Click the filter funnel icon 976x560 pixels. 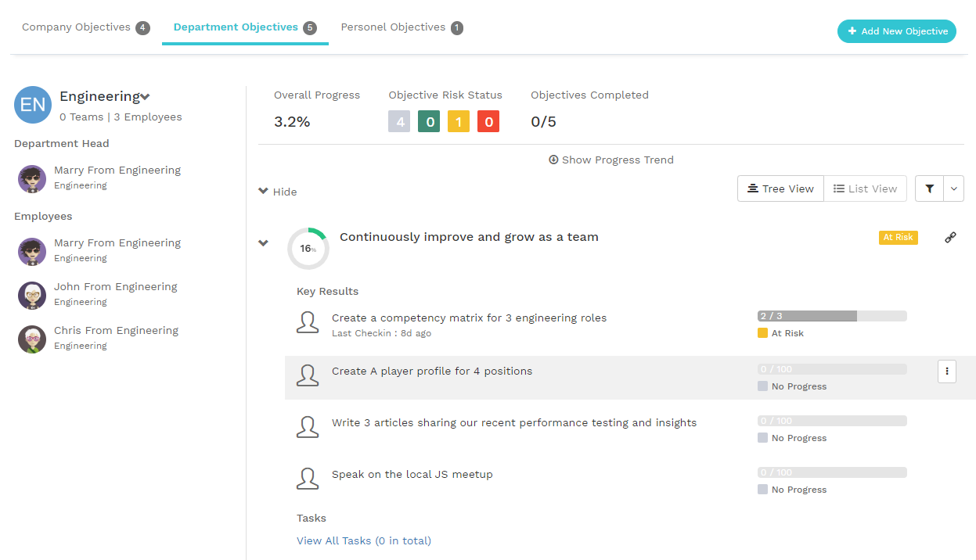pyautogui.click(x=929, y=188)
